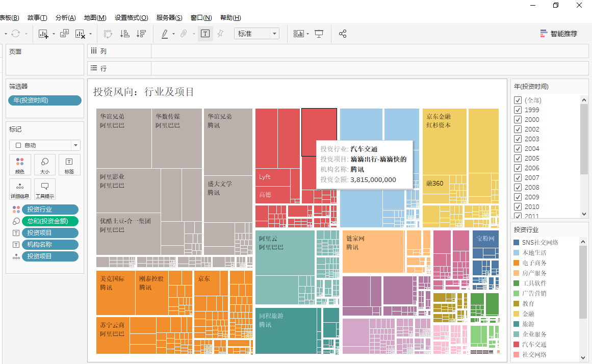Uncheck the 1999 year checkbox
The height and width of the screenshot is (364, 592).
[518, 110]
